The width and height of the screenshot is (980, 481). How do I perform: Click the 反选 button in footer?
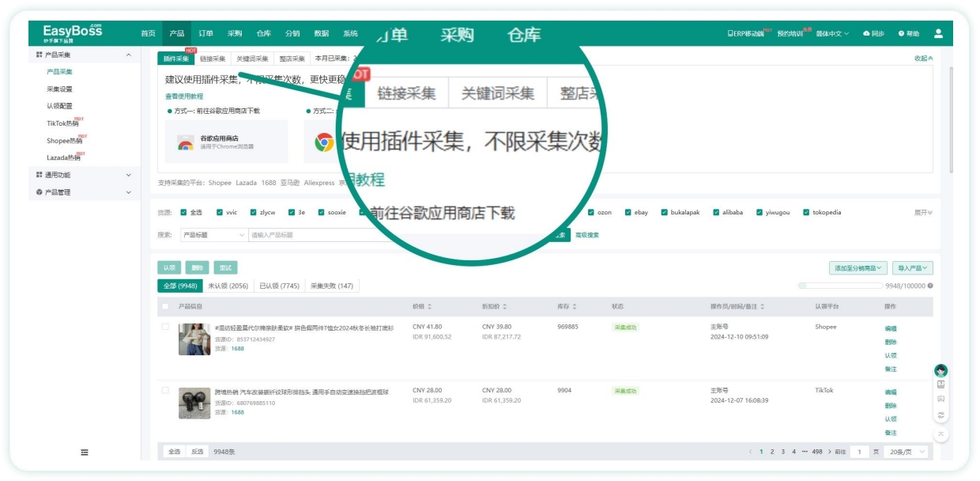197,452
